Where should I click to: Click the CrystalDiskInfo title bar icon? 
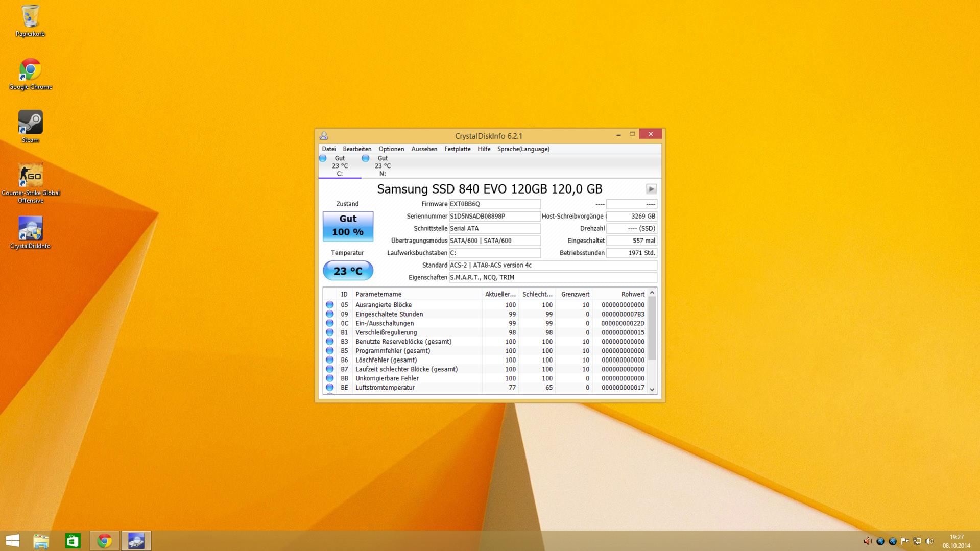pyautogui.click(x=324, y=136)
